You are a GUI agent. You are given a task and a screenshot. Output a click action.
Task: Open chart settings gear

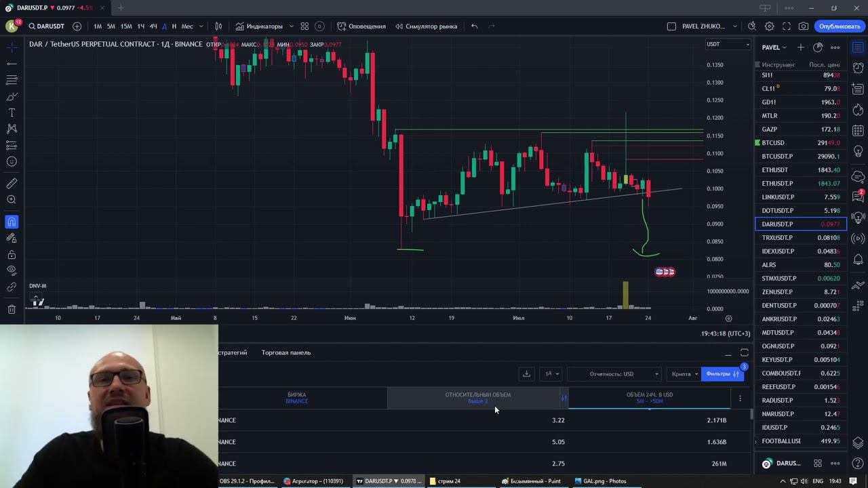pyautogui.click(x=769, y=26)
